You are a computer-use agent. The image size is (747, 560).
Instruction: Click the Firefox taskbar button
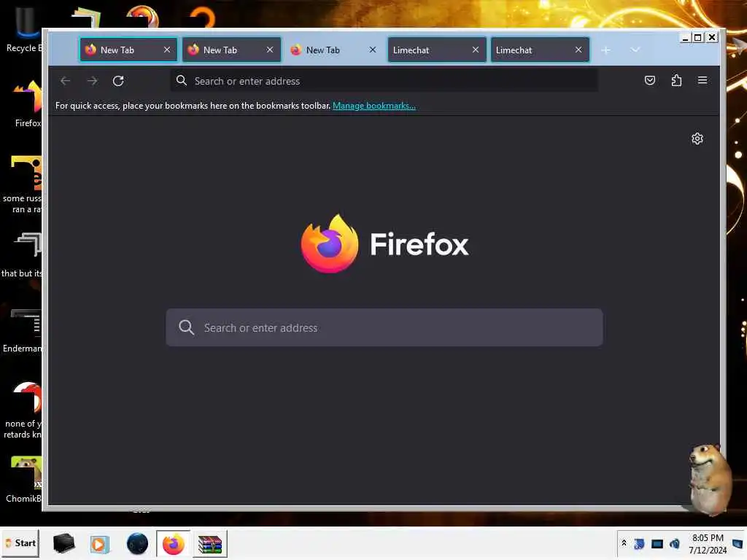174,544
